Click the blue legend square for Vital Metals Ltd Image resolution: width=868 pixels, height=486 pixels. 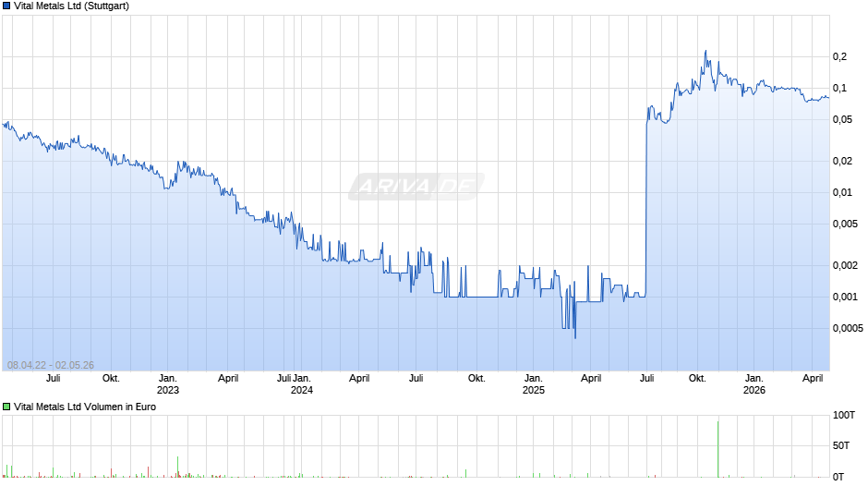[6, 6]
